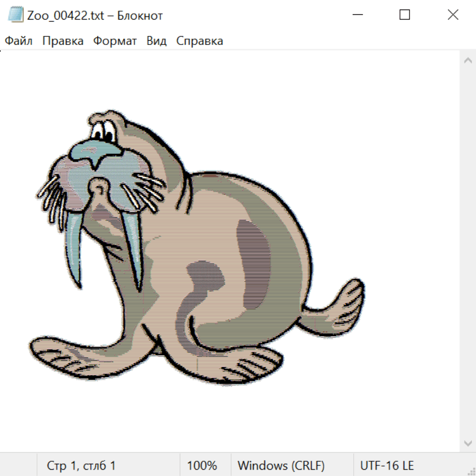Open the Правка menu
Screen dimensions: 476x476
(x=62, y=41)
